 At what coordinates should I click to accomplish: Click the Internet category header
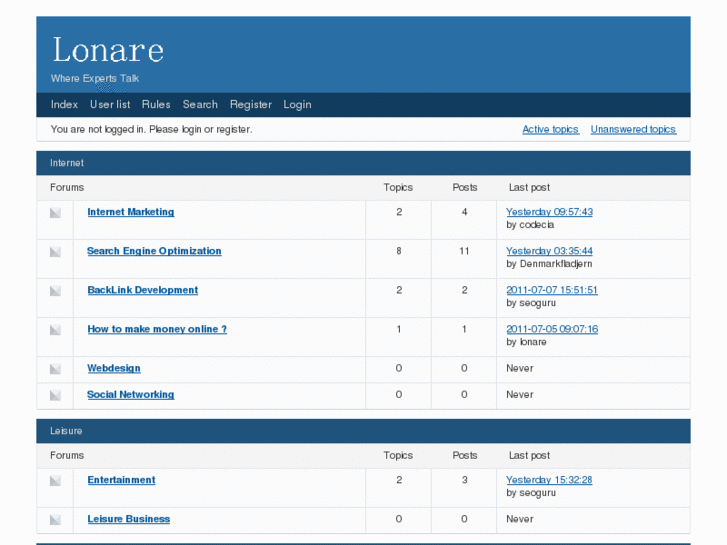67,163
